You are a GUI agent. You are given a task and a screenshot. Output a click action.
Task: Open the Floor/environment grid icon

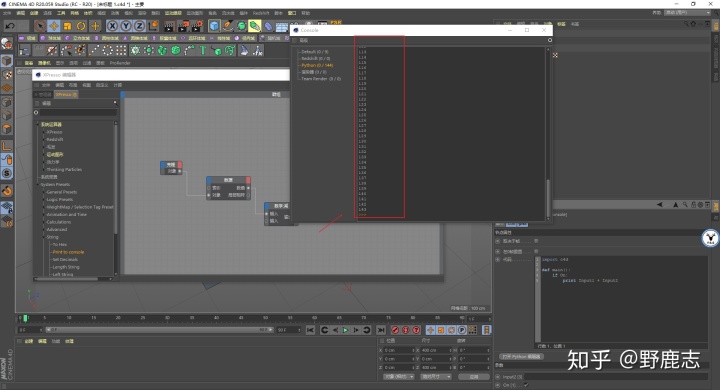pyautogui.click(x=281, y=27)
